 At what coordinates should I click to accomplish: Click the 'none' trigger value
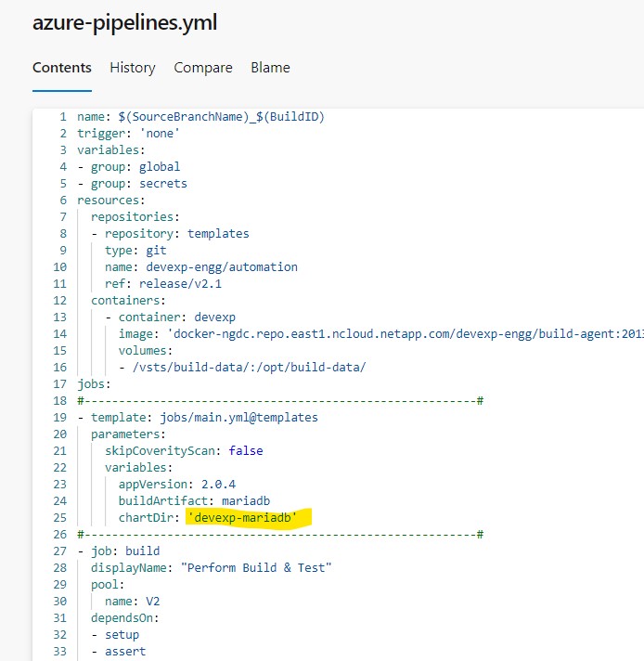tap(160, 134)
